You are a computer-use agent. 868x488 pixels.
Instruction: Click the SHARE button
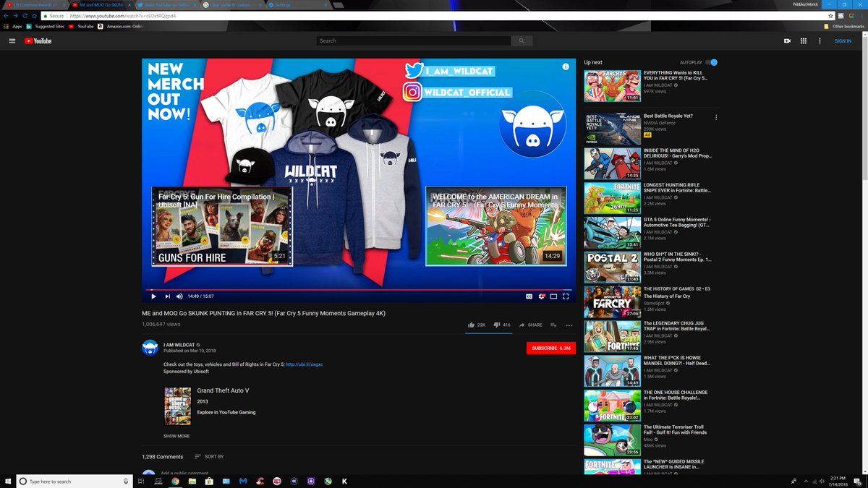coord(530,325)
